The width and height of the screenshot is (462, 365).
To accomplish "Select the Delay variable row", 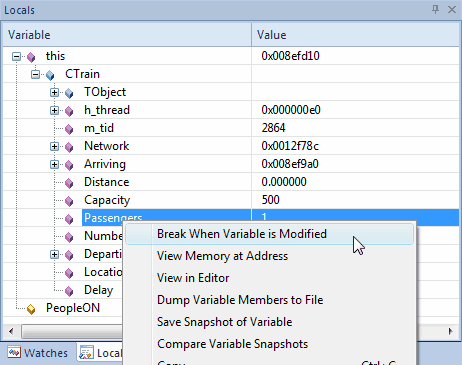I will coord(99,290).
